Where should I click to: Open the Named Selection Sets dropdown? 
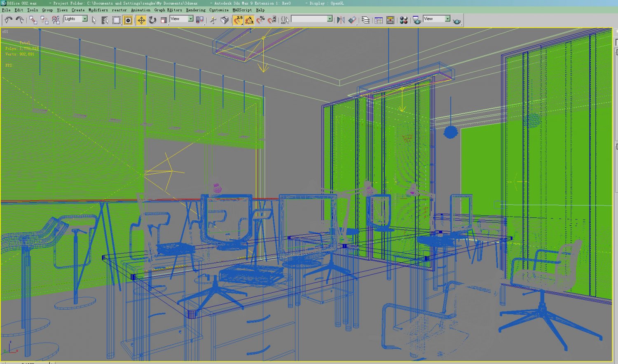click(330, 19)
